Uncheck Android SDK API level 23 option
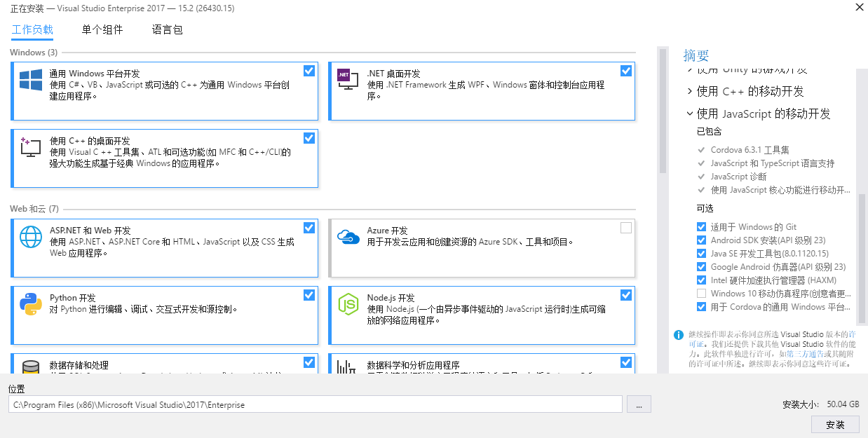The width and height of the screenshot is (868, 438). coord(701,240)
